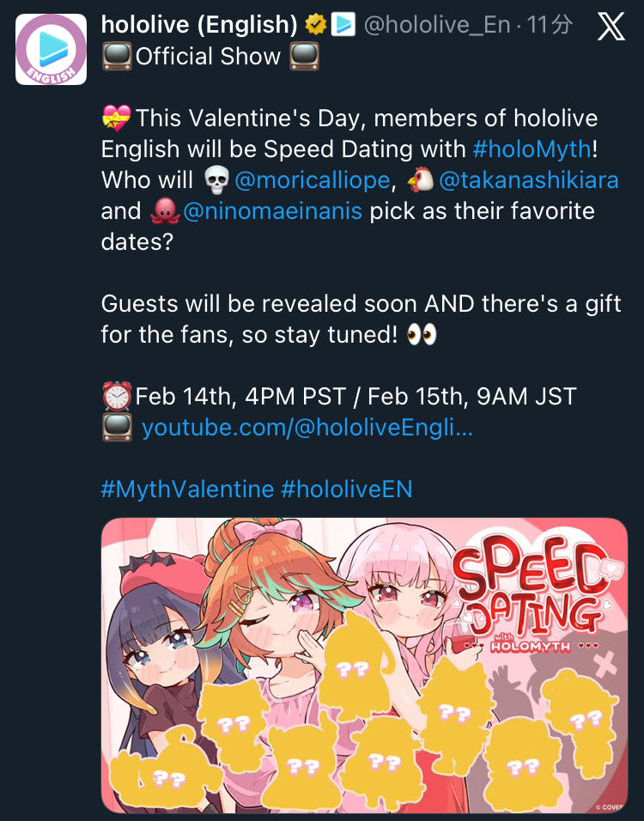
Task: Open the youtube.com/@hololiveEngli… link
Action: click(307, 428)
